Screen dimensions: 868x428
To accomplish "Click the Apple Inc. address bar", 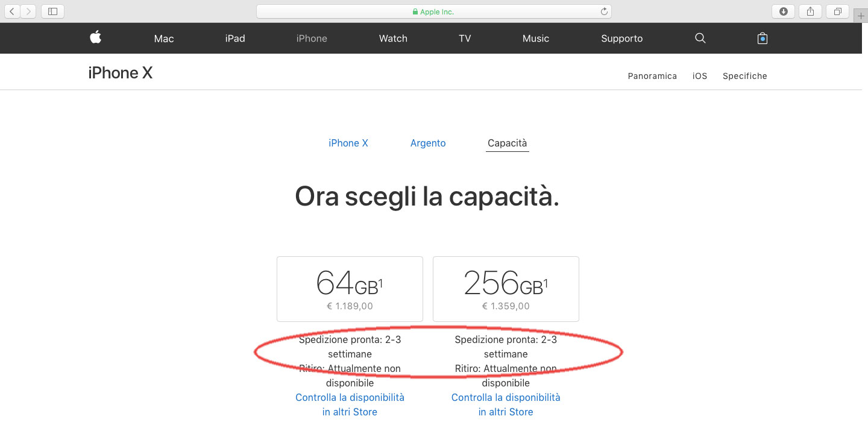I will pos(433,11).
